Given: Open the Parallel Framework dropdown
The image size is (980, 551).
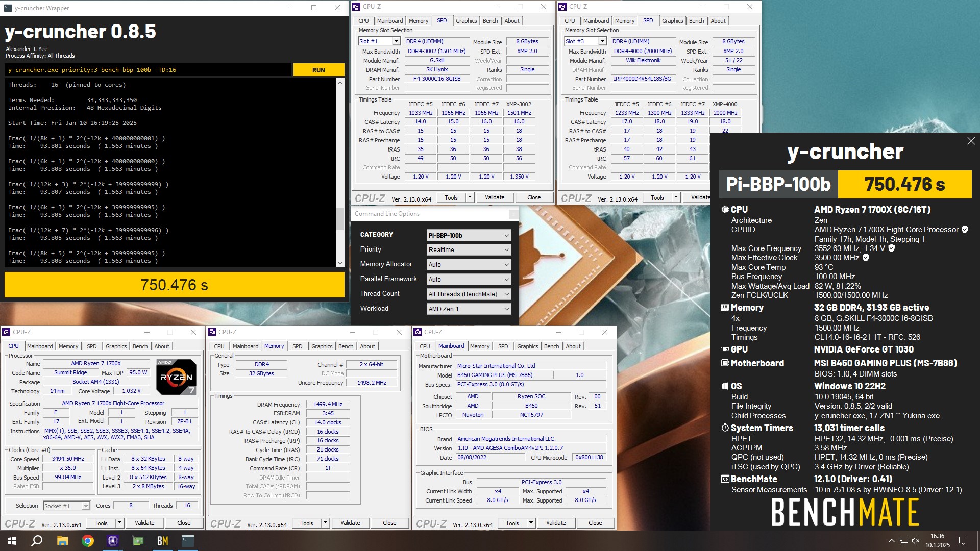Looking at the screenshot, I should (x=469, y=280).
